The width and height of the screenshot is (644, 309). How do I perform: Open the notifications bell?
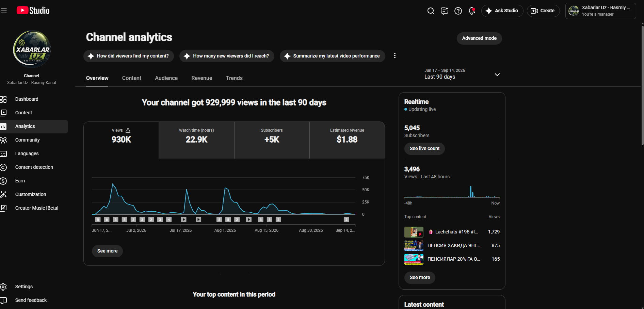click(472, 11)
